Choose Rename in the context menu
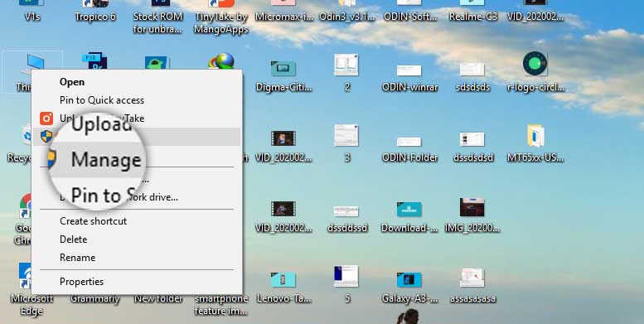Viewport: 644px width, 324px height. (x=78, y=258)
